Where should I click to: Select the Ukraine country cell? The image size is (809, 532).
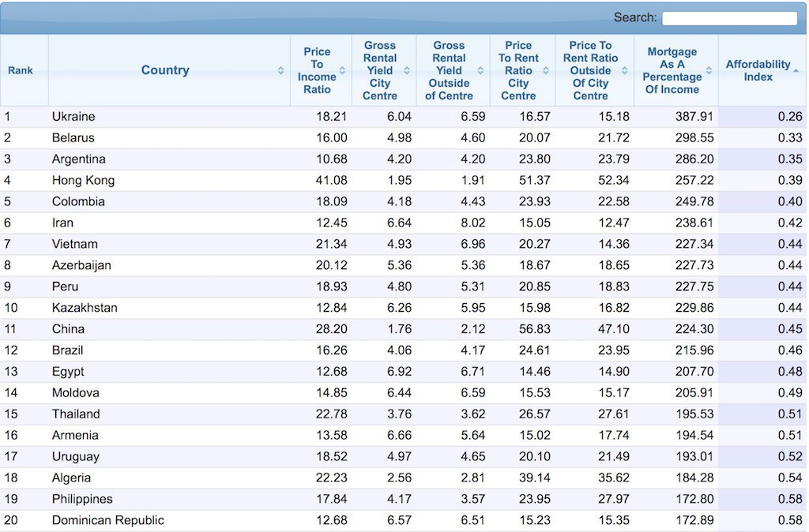pyautogui.click(x=169, y=117)
